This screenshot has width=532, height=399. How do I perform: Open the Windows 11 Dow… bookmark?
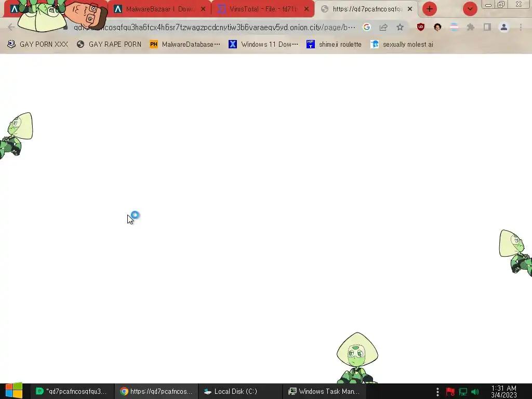tap(263, 44)
